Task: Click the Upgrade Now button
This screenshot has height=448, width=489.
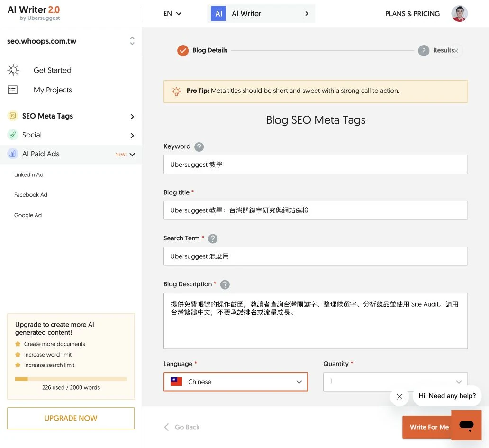Action: [71, 418]
